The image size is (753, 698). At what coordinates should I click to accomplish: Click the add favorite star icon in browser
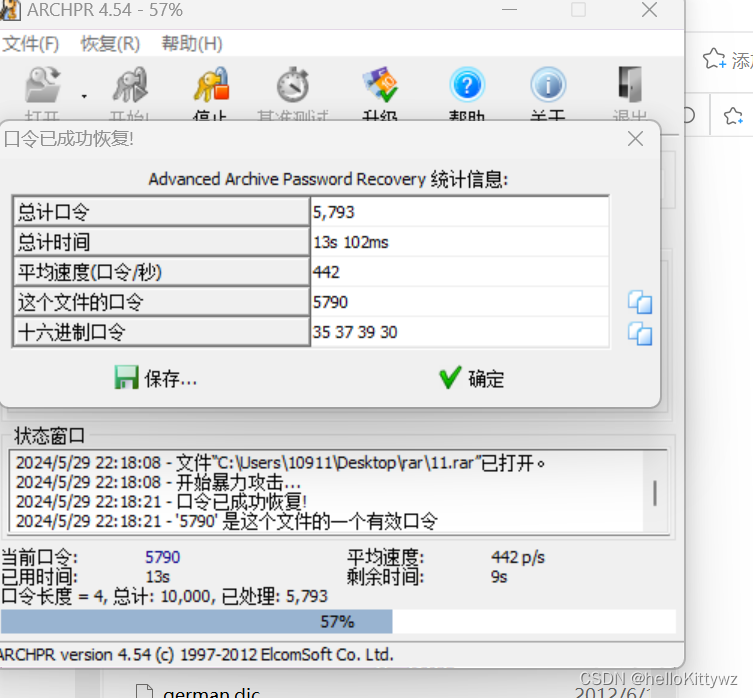coord(715,59)
